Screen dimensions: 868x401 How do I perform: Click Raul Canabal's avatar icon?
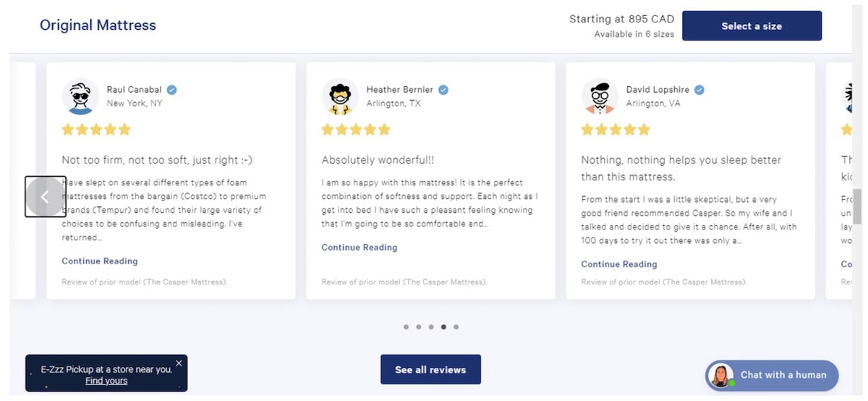pyautogui.click(x=80, y=96)
